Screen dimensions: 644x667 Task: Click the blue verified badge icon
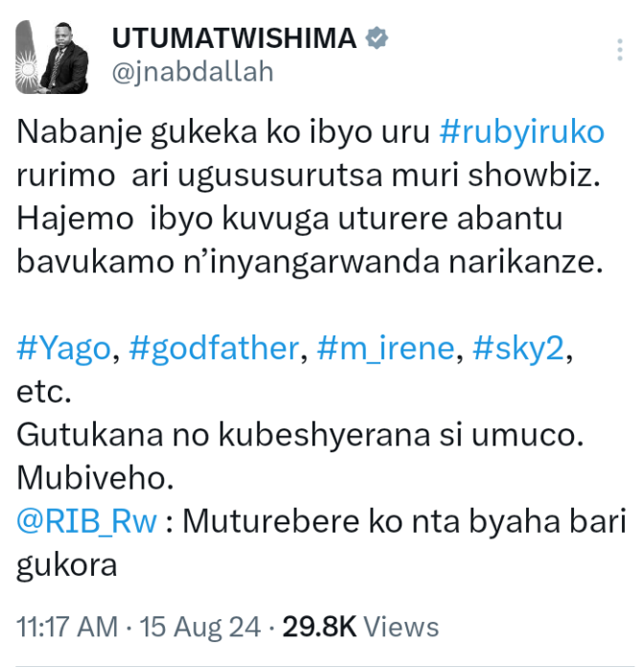tap(377, 38)
